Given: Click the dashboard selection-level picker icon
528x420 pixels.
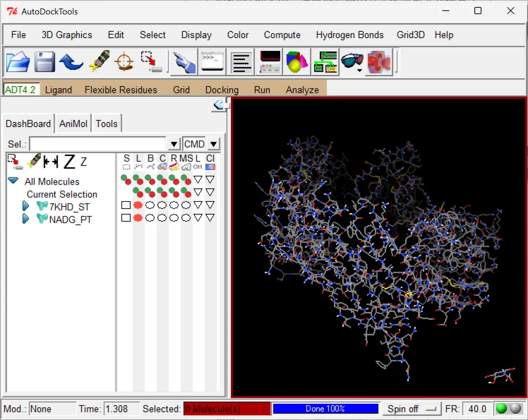Looking at the screenshot, I should (x=15, y=162).
